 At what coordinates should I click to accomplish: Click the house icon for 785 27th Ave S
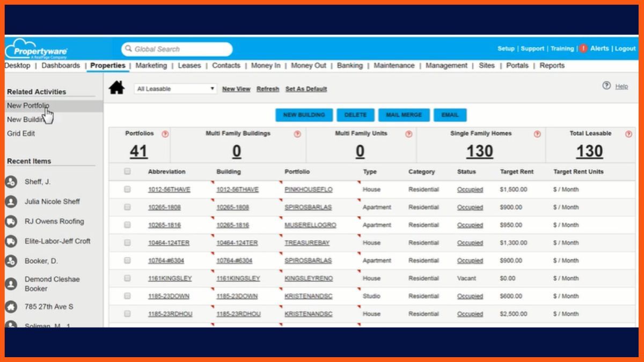[x=11, y=307]
